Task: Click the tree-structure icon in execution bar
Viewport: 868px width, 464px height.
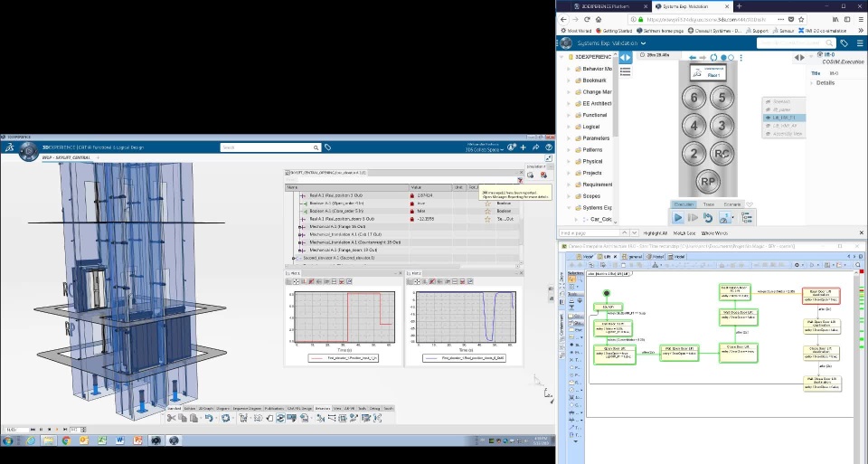Action: point(747,218)
